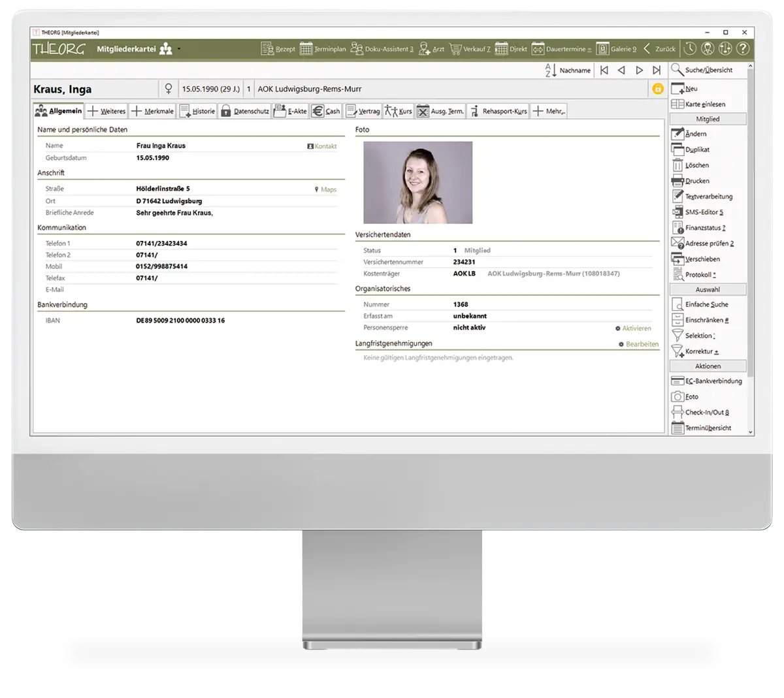Screen dimensions: 784x698
Task: Open the Terminplan calendar
Action: 323,49
